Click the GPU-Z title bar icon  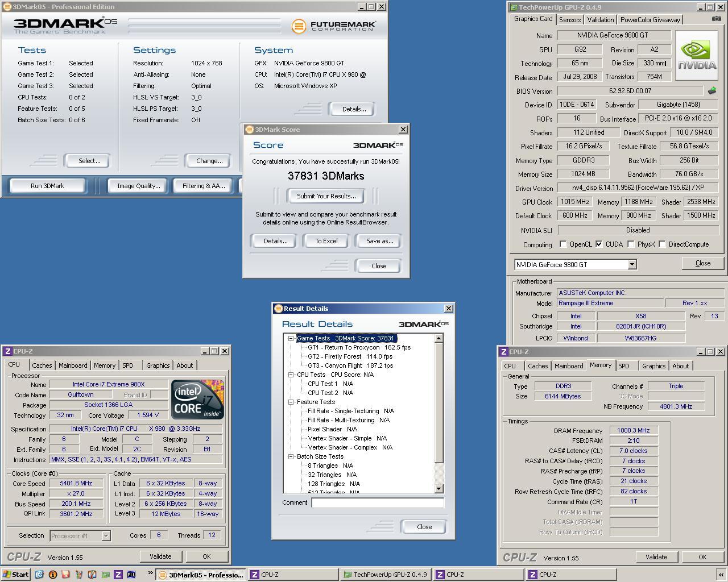click(x=514, y=7)
